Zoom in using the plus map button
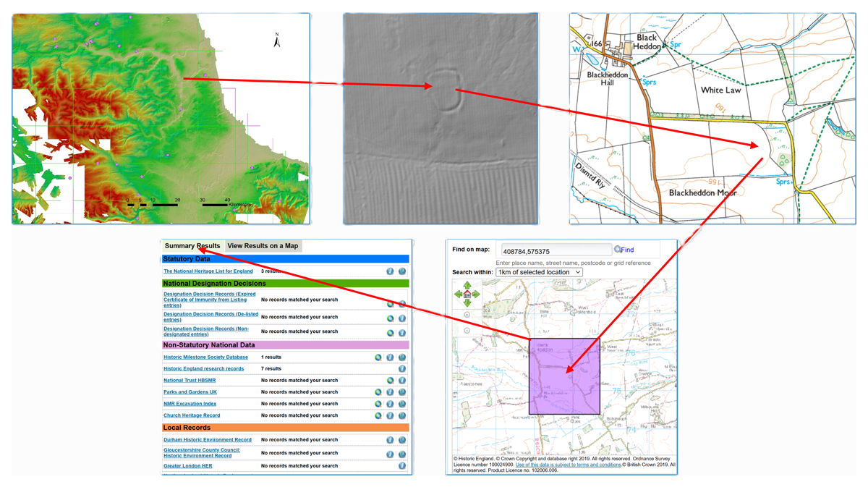 point(467,315)
